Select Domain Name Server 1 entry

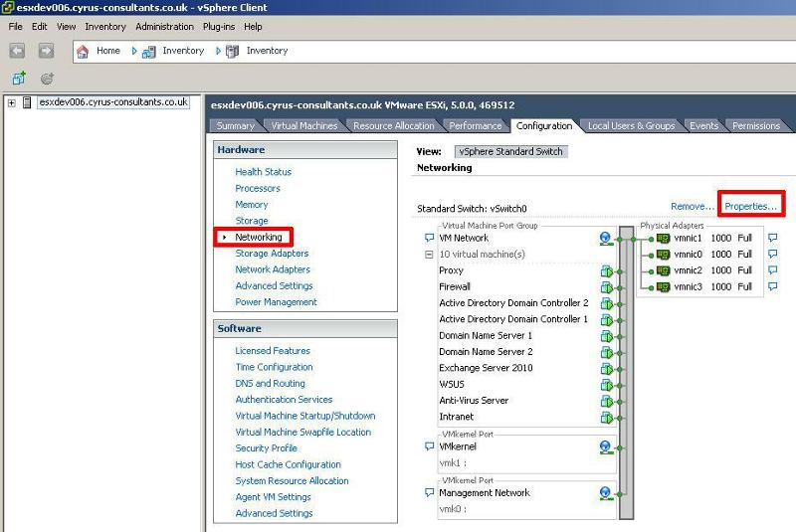point(486,335)
